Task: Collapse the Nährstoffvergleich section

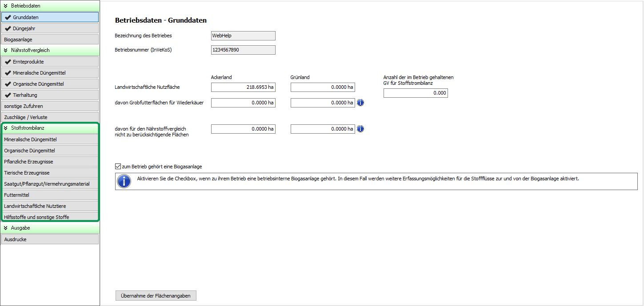Action: [x=6, y=50]
